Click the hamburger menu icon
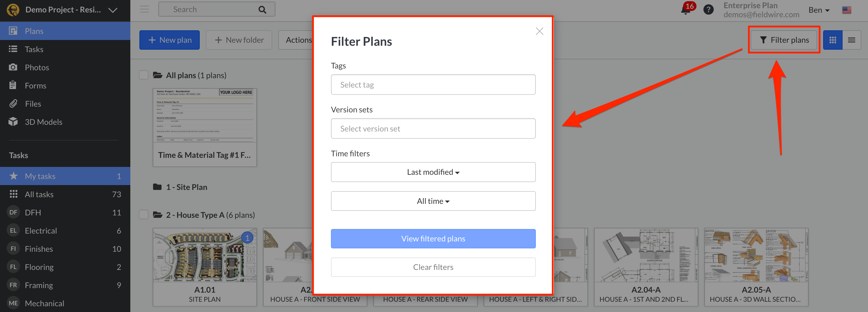This screenshot has height=312, width=868. coord(145,9)
